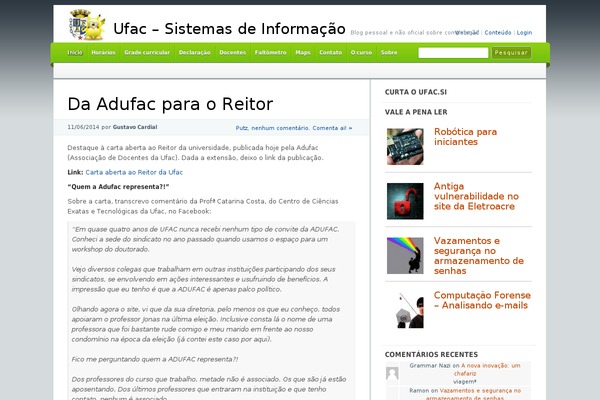The image size is (600, 400).
Task: Select the Declaração menu item
Action: click(x=194, y=52)
